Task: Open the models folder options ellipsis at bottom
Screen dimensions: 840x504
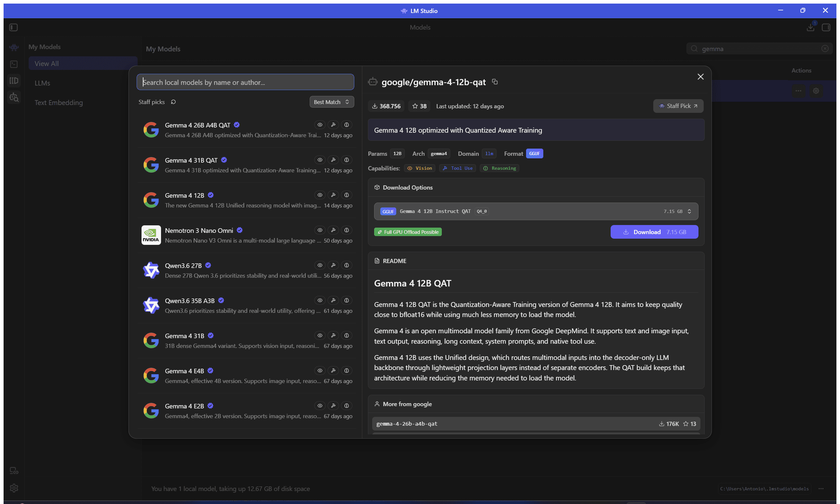Action: click(x=821, y=488)
